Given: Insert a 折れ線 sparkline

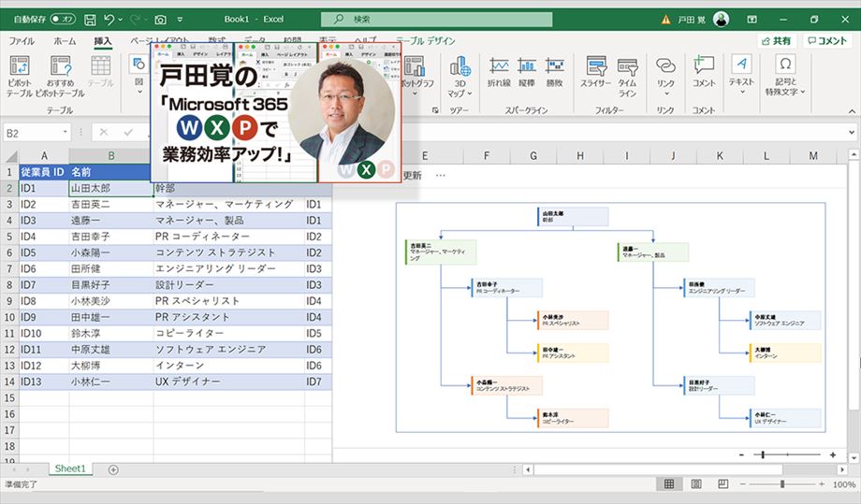Looking at the screenshot, I should [499, 72].
